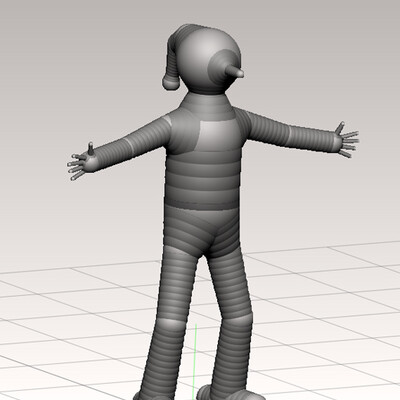Click the thigh of the right-side leg
This screenshot has height=400, width=400.
pos(231,283)
